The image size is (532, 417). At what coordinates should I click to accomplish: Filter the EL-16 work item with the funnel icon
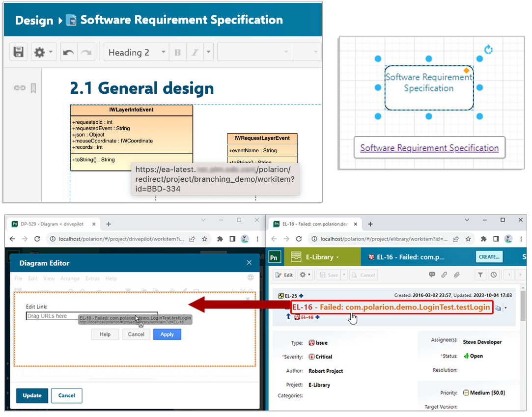[x=481, y=275]
